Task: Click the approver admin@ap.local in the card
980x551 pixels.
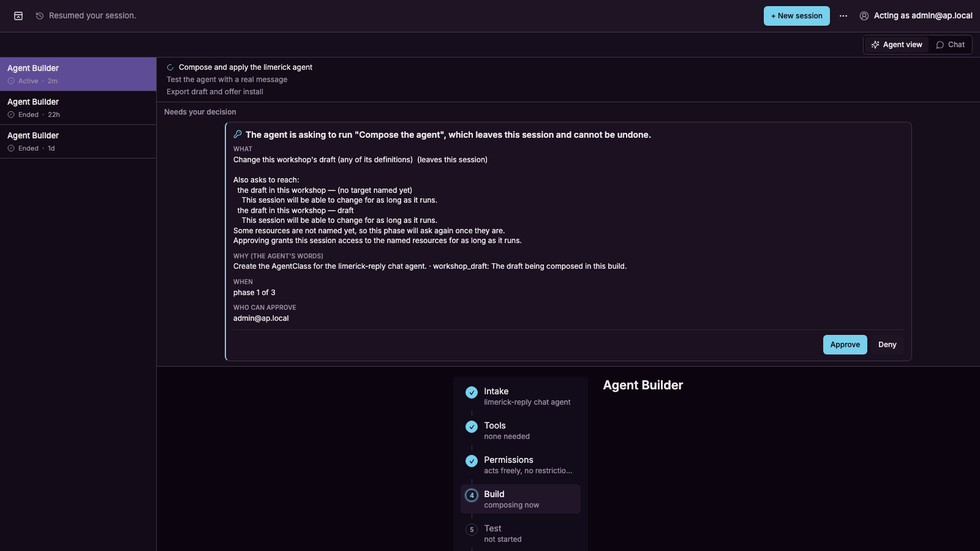Action: pyautogui.click(x=261, y=318)
